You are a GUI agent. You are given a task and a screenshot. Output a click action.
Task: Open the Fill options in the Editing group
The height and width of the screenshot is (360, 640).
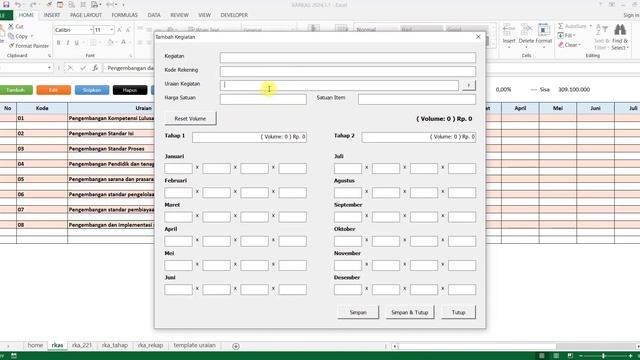click(x=567, y=36)
